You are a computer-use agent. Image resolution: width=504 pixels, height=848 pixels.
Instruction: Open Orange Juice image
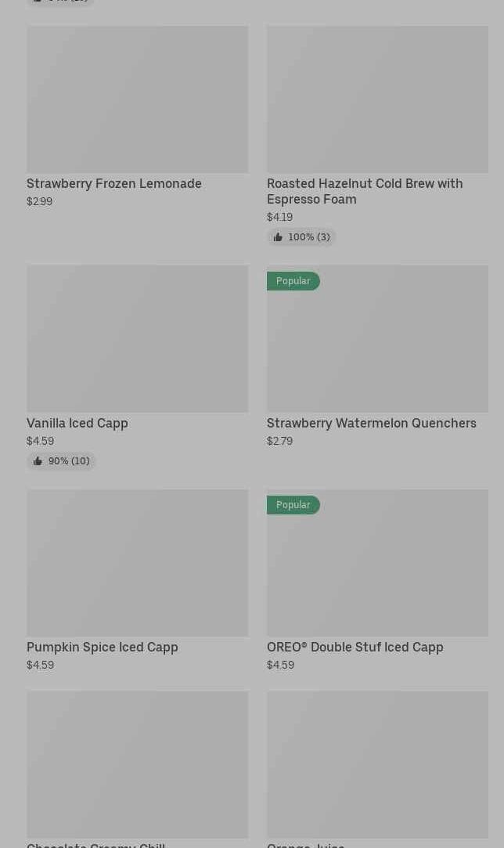point(377,763)
